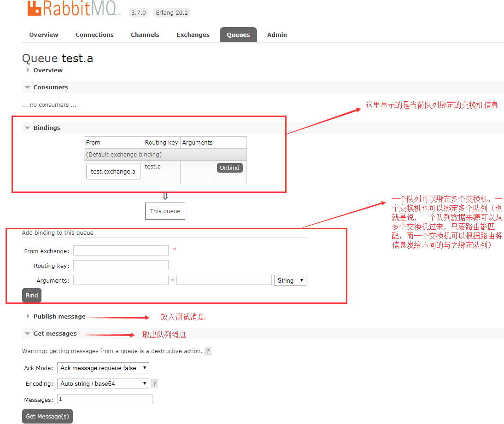Viewport: 504px width, 424px height.
Task: Open the arguments type String dropdown
Action: (290, 280)
